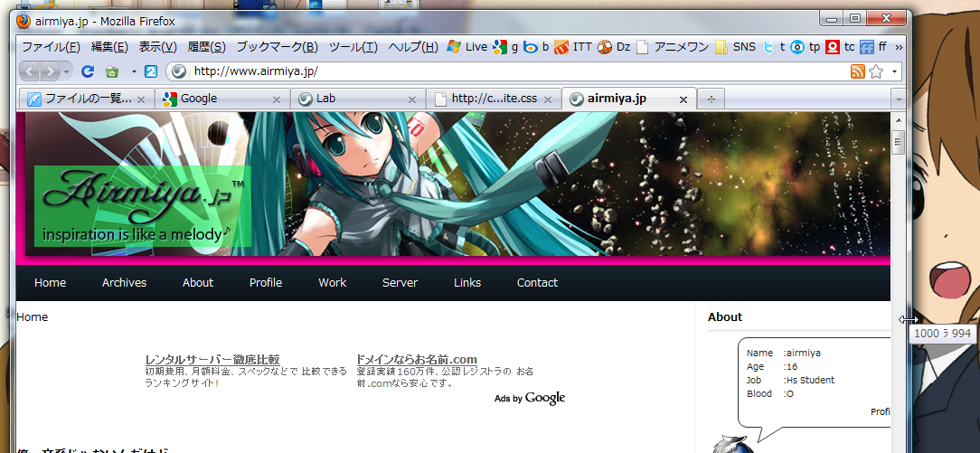Image resolution: width=980 pixels, height=453 pixels.
Task: Open the 表示(V) menu
Action: click(x=157, y=46)
